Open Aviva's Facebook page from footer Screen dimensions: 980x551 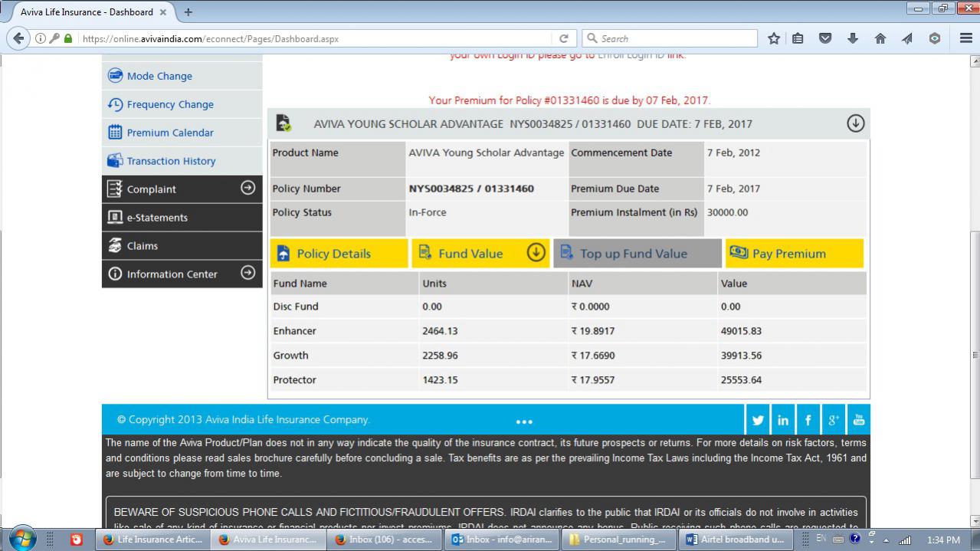(808, 419)
